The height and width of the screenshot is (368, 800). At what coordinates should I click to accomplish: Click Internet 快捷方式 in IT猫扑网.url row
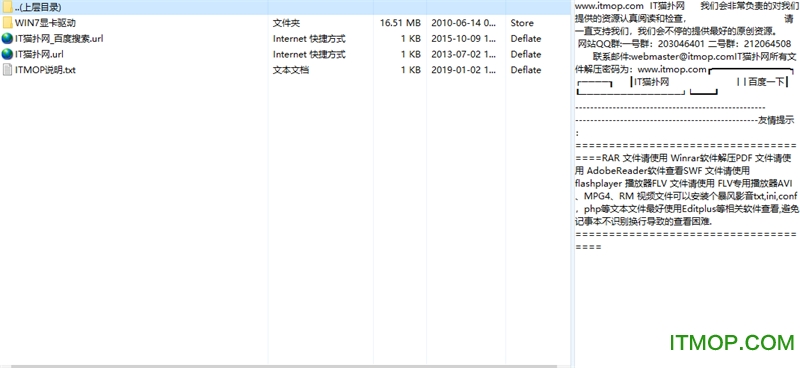(309, 54)
